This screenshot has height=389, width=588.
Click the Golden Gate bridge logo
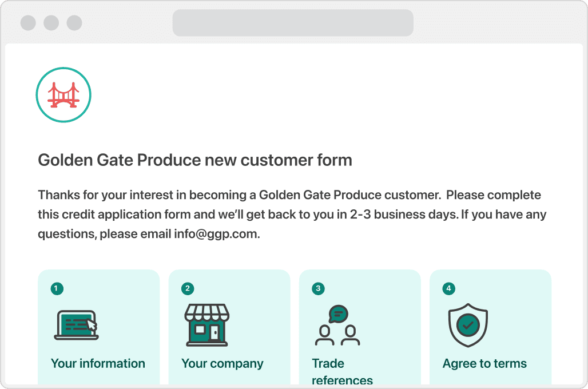pos(63,95)
